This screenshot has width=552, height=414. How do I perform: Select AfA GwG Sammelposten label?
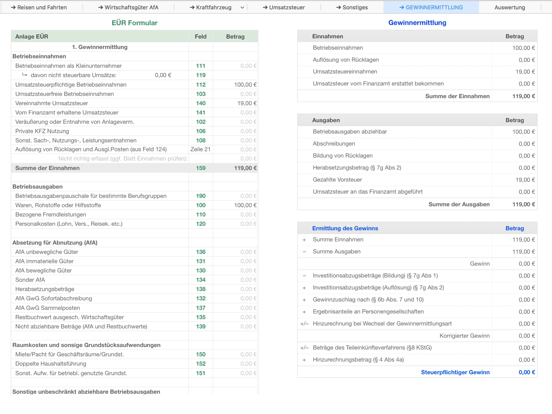pyautogui.click(x=48, y=308)
